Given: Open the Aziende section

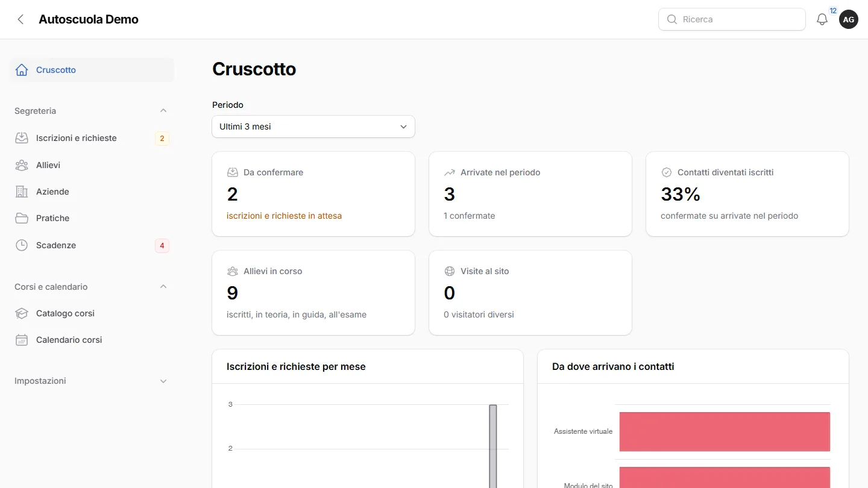Looking at the screenshot, I should (x=92, y=192).
